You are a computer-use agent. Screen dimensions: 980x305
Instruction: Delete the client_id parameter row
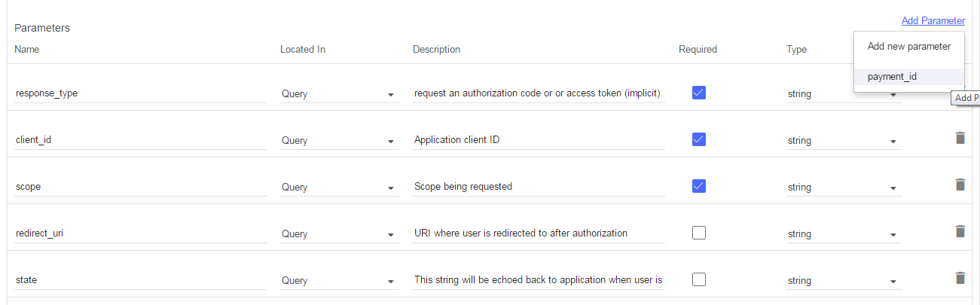pos(960,138)
